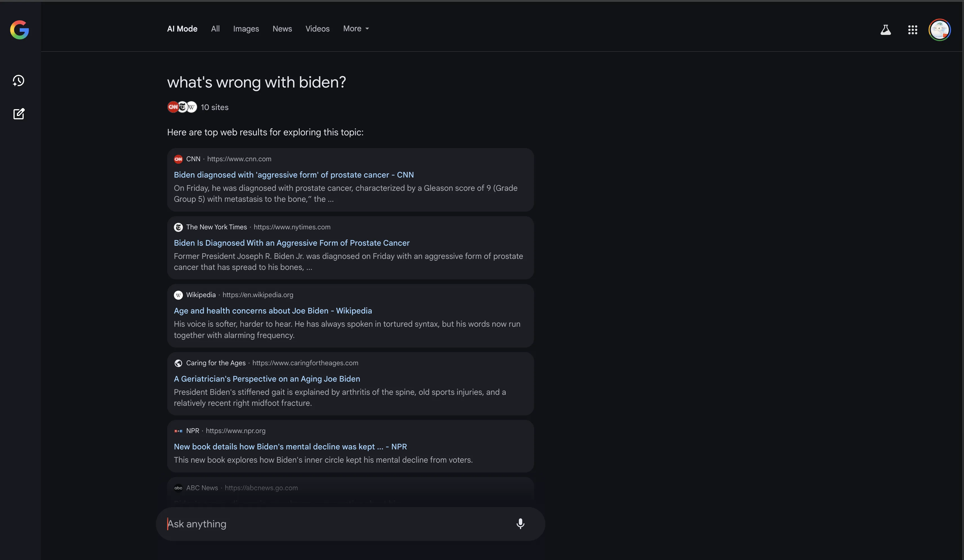Switch to the All tab
This screenshot has width=964, height=560.
[x=215, y=29]
